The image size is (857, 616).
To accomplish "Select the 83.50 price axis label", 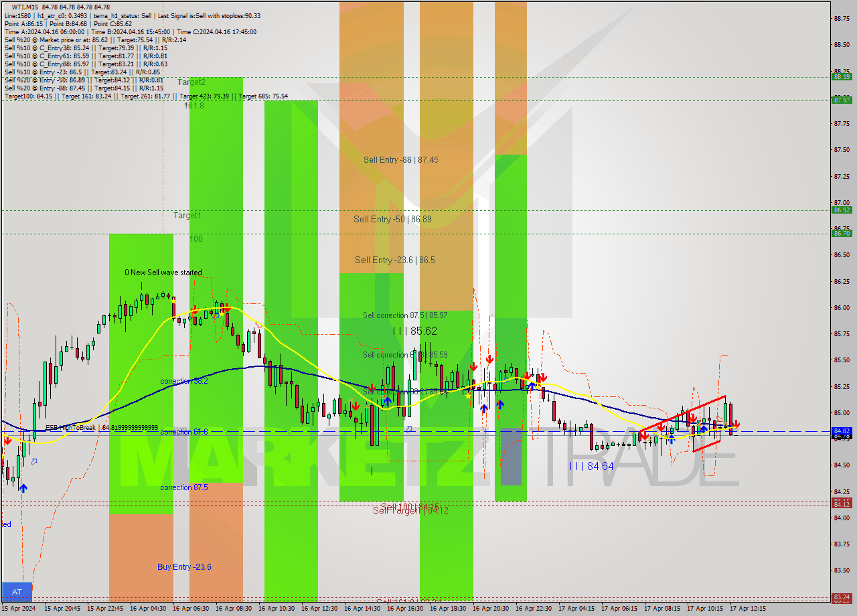I will [x=842, y=570].
